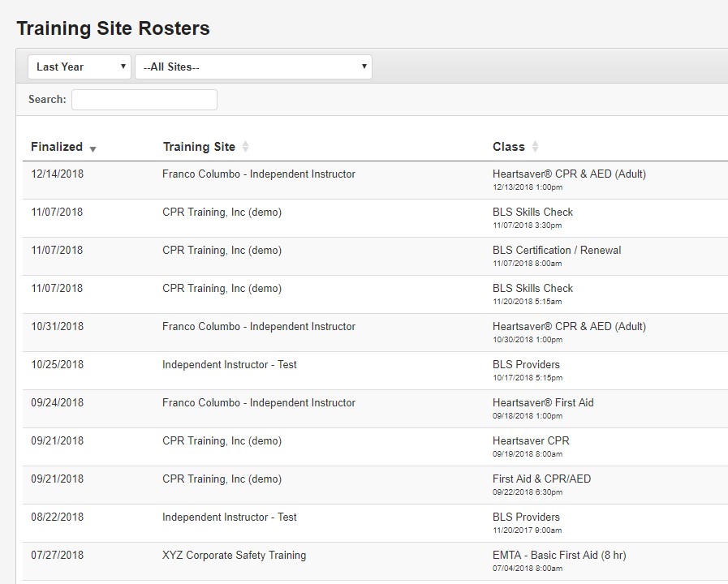Open BLS Providers class from 11/20/2017
The width and height of the screenshot is (728, 584).
526,517
